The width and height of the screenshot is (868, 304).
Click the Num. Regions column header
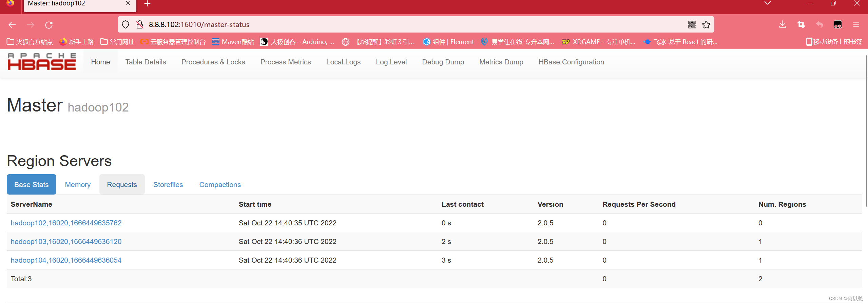782,204
